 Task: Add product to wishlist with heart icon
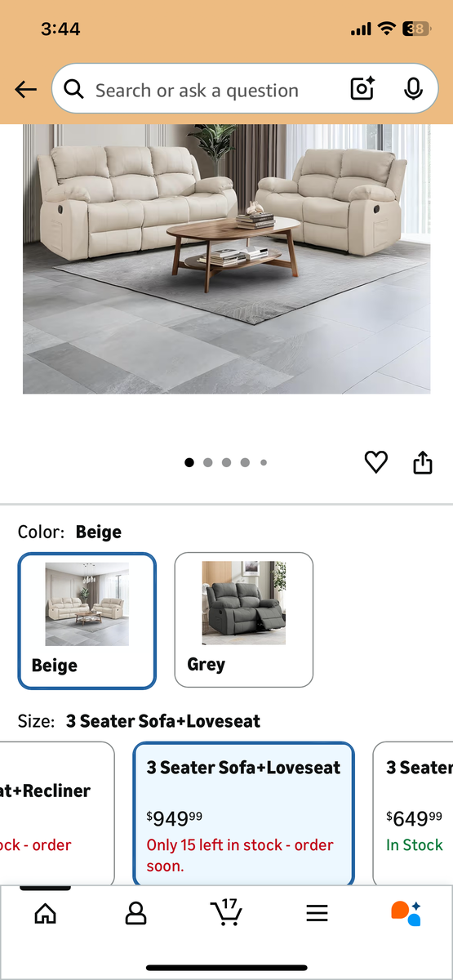(x=375, y=462)
